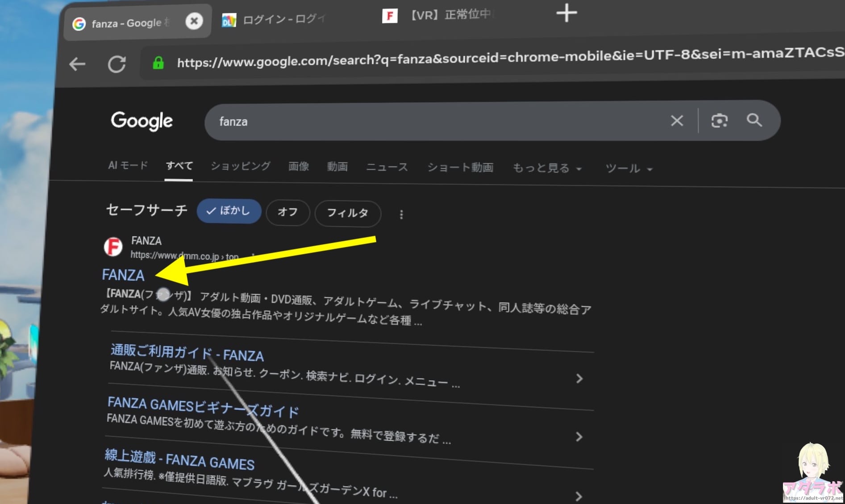The width and height of the screenshot is (845, 504).
Task: Expand the ツール dropdown
Action: (629, 169)
